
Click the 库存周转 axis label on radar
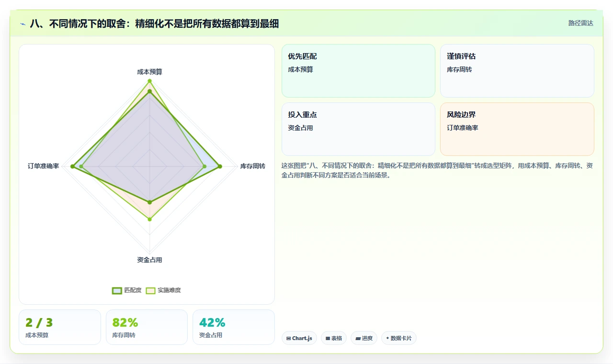click(253, 166)
